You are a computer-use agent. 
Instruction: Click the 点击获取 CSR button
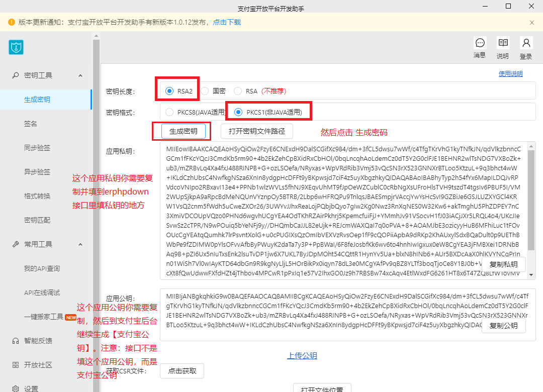pyautogui.click(x=182, y=371)
